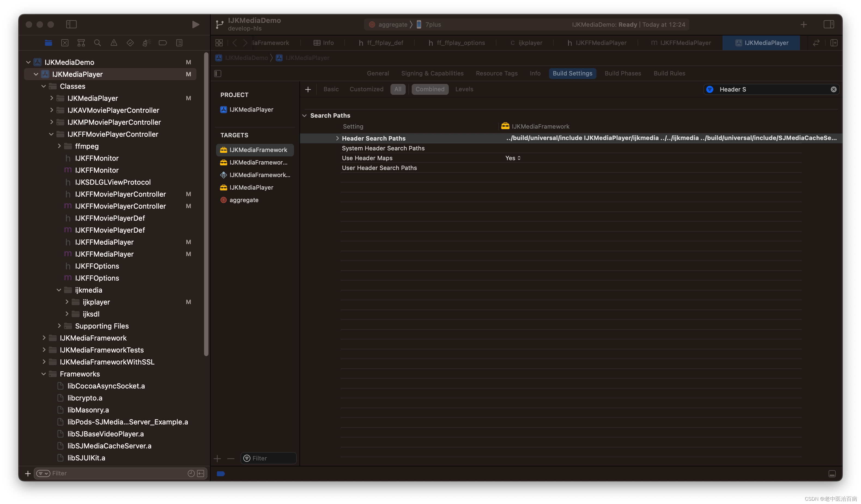861x504 pixels.
Task: Select the aggregate target
Action: point(244,200)
